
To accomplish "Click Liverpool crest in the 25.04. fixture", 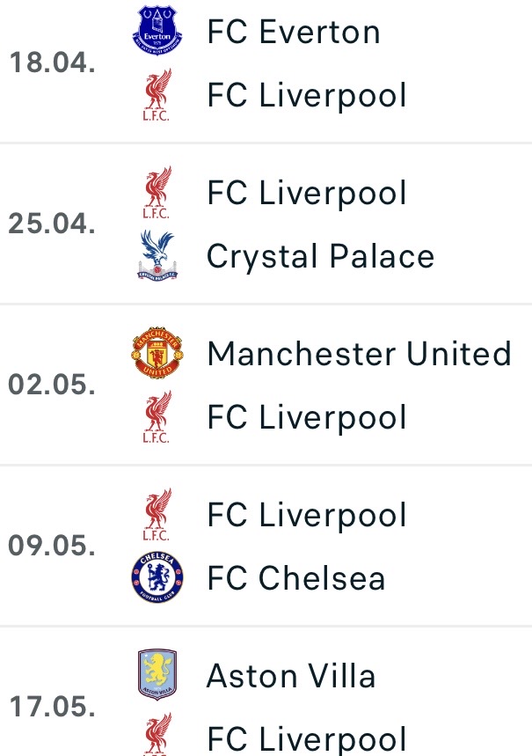I will click(157, 193).
